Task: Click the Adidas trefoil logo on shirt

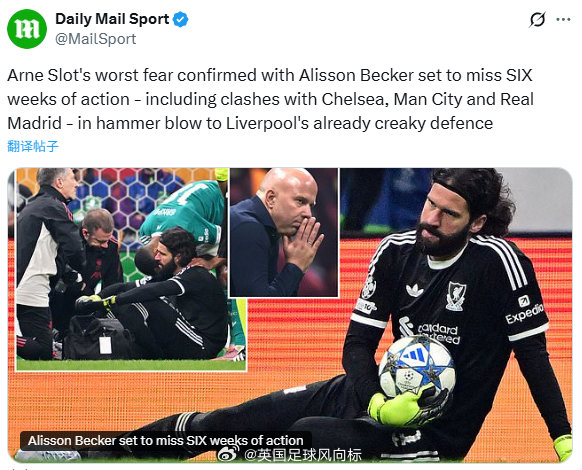Action: [415, 290]
